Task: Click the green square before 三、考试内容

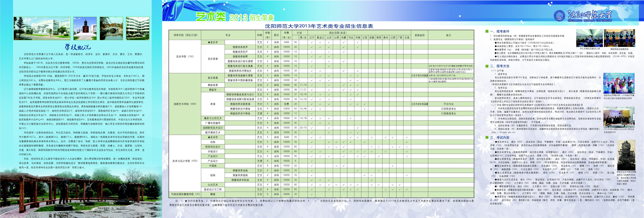Action: [487, 137]
